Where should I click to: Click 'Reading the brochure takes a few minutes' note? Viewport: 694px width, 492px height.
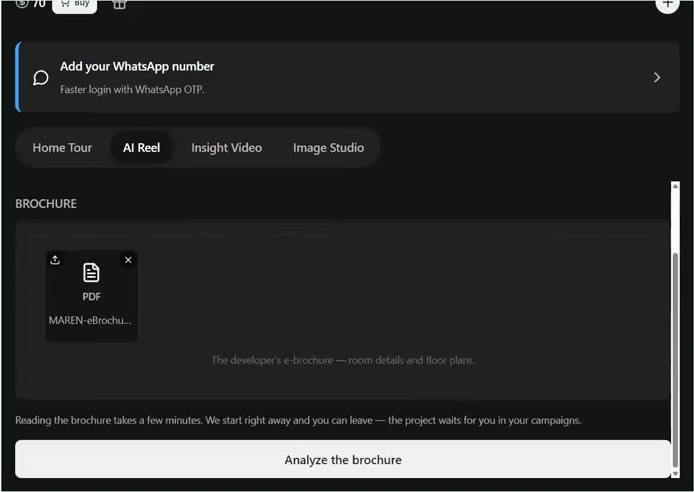pos(298,420)
